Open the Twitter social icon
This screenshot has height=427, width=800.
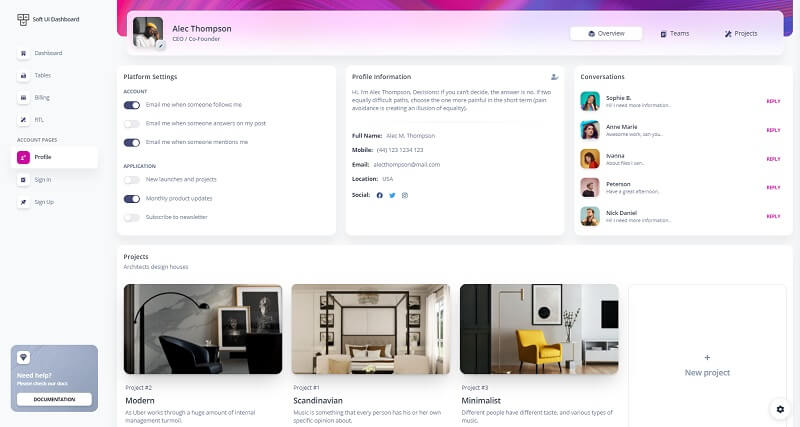pyautogui.click(x=392, y=195)
